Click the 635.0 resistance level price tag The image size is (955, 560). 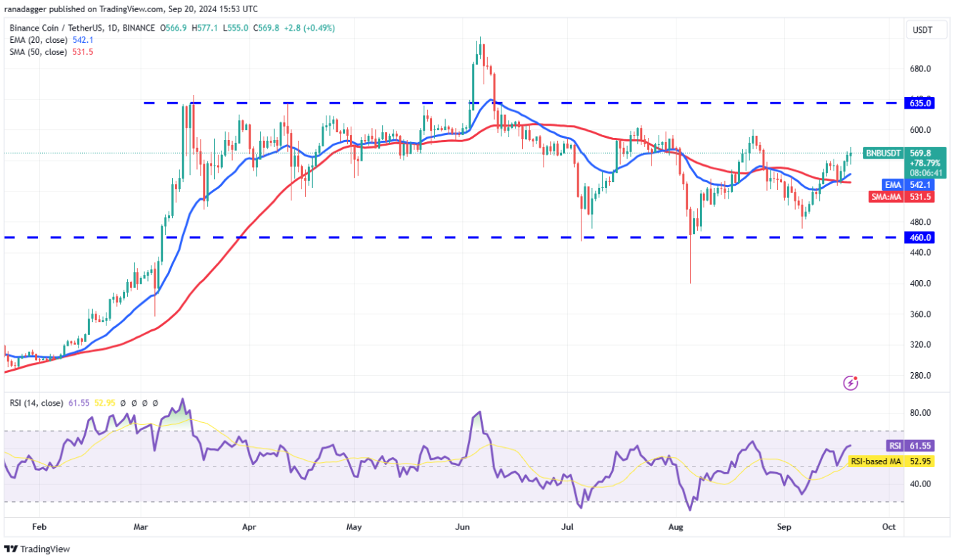(x=920, y=103)
